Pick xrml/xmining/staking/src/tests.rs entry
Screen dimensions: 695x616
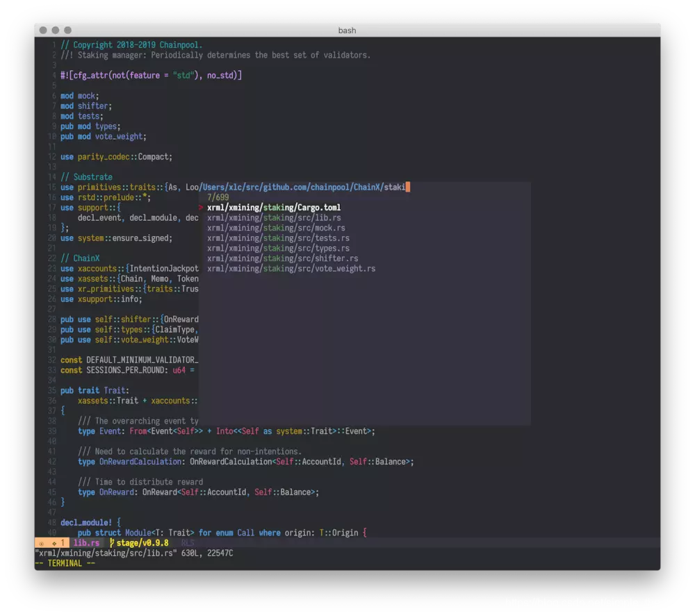point(279,238)
